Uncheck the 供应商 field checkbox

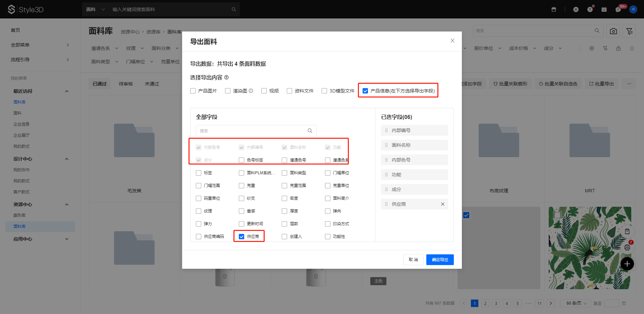[241, 237]
